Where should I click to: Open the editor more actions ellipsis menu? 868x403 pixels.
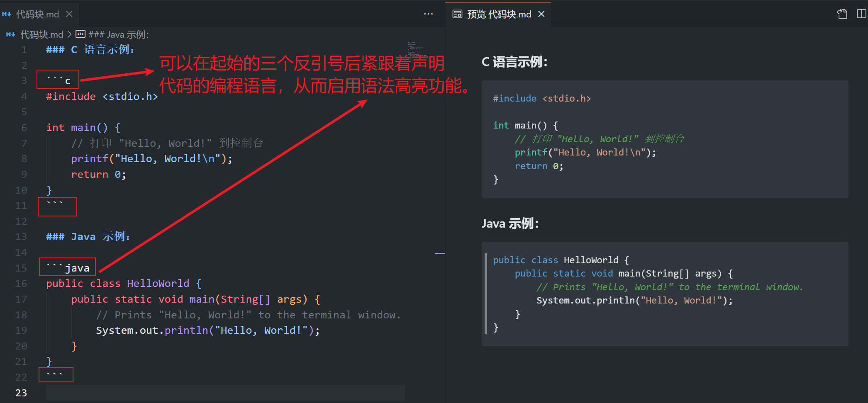tap(428, 14)
